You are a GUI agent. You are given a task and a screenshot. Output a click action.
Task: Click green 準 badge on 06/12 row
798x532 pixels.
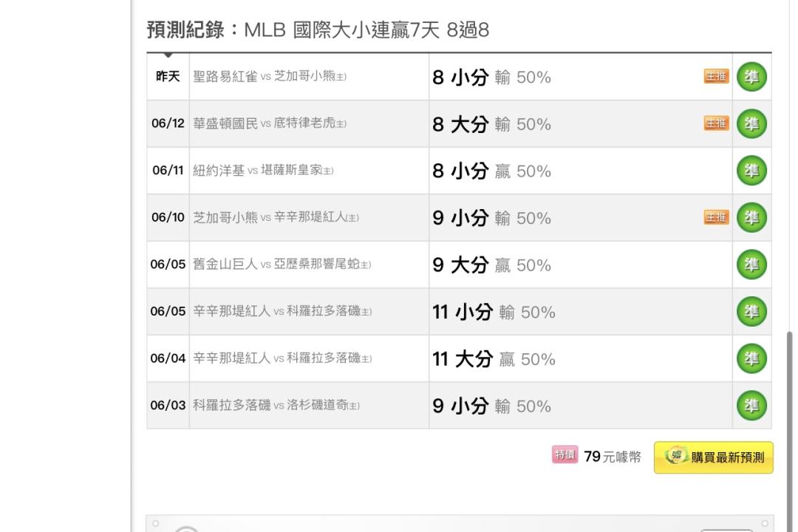tap(751, 123)
